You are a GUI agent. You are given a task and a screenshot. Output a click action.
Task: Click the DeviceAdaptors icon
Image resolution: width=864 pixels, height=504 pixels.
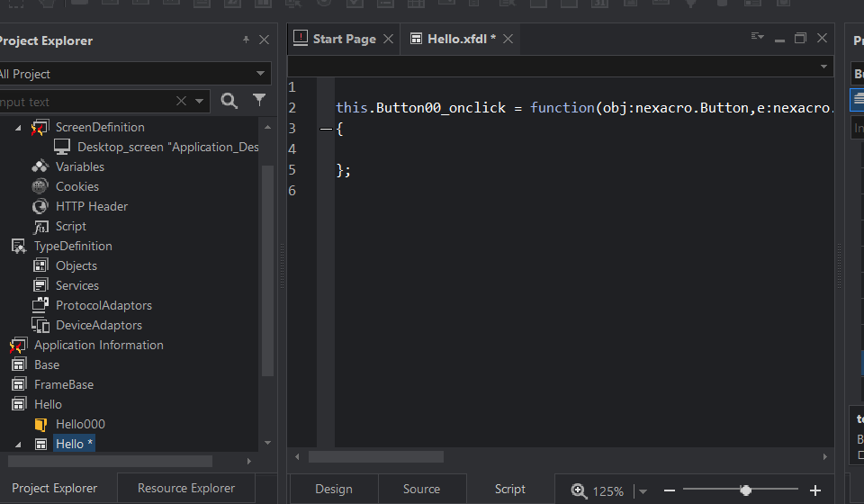point(40,325)
